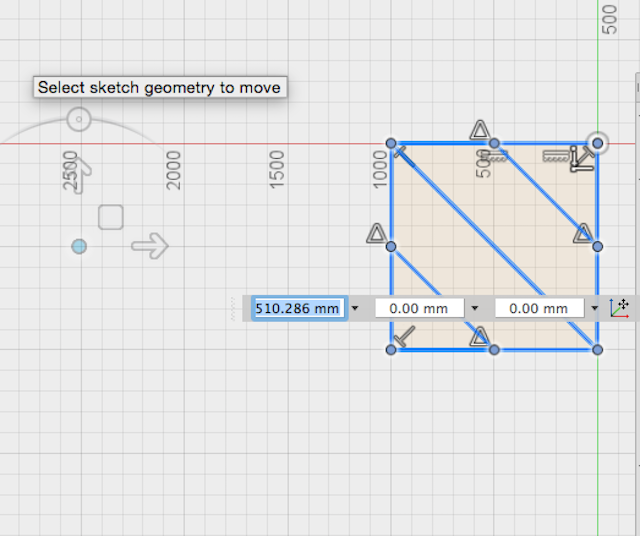Click the 1000 axis label
This screenshot has height=536, width=640.
(380, 170)
